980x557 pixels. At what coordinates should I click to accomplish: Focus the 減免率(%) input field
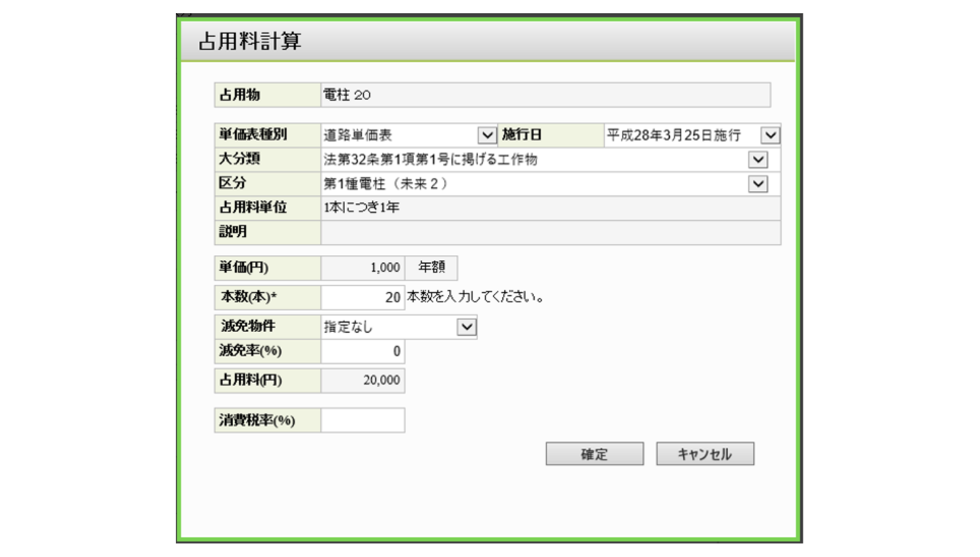coord(362,351)
